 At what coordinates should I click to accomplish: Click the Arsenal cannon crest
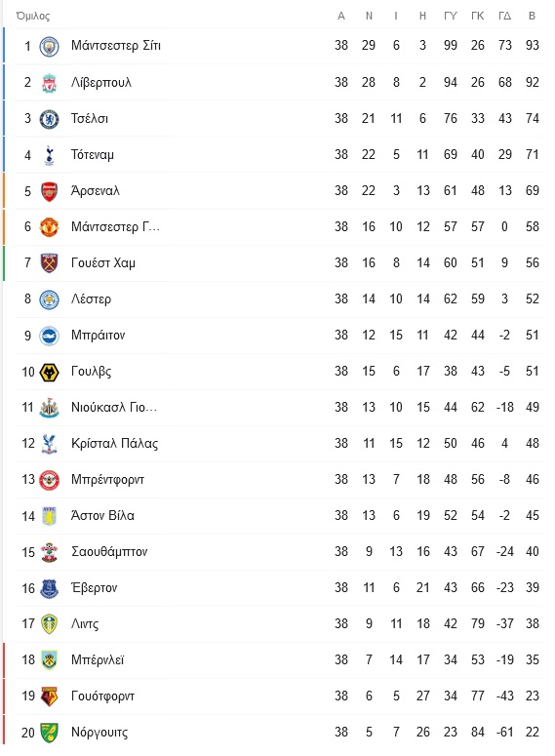point(49,191)
